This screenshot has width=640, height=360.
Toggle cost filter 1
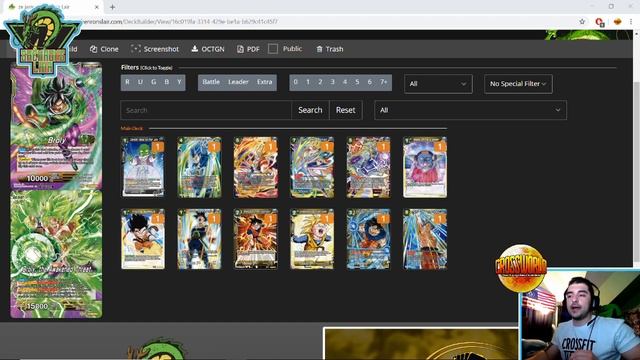(308, 82)
